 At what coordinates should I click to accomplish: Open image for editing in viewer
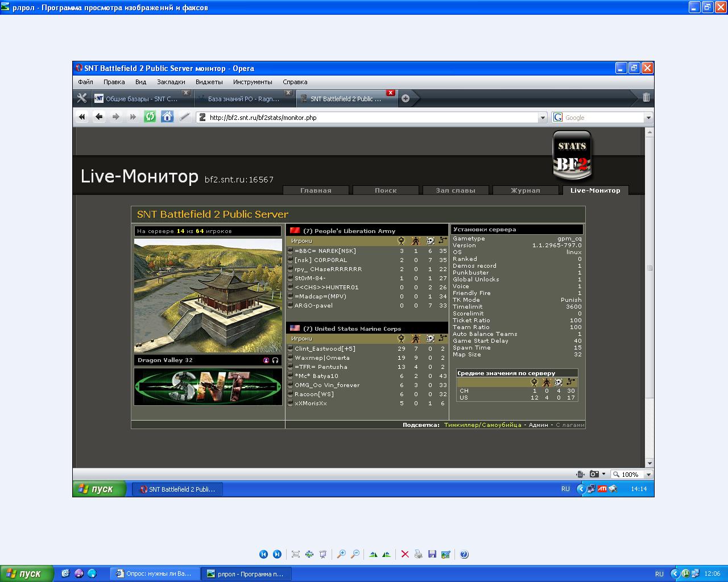[446, 554]
